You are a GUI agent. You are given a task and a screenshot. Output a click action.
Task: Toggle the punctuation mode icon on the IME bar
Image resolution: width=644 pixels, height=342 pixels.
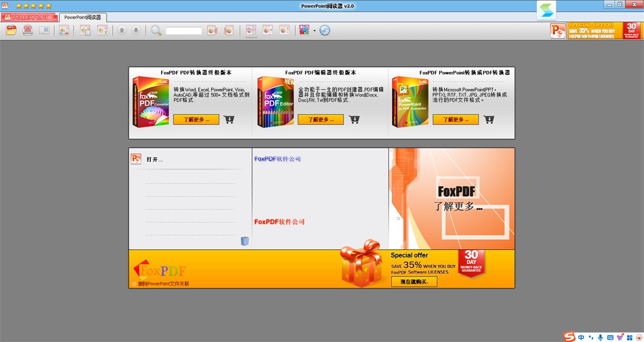point(591,337)
